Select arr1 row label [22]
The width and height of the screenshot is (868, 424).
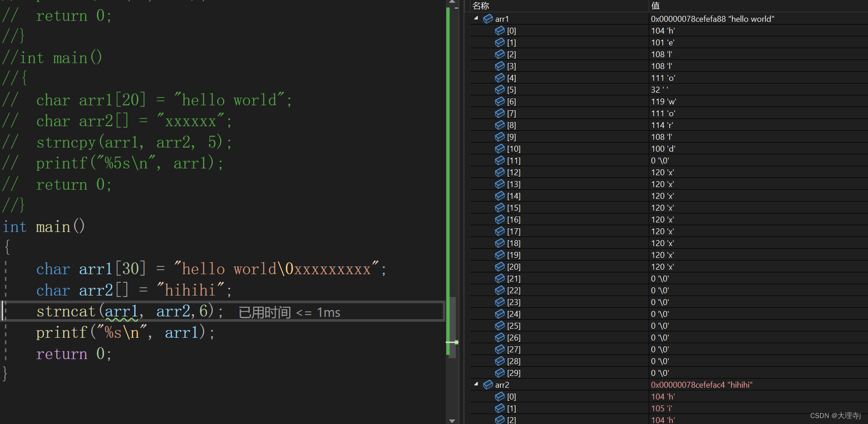coord(514,290)
